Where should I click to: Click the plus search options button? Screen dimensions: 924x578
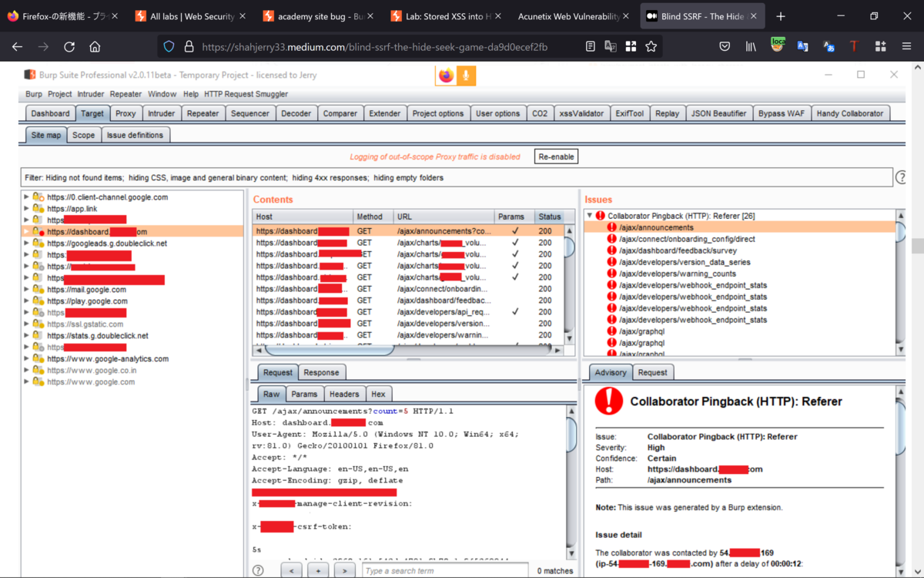click(x=318, y=571)
